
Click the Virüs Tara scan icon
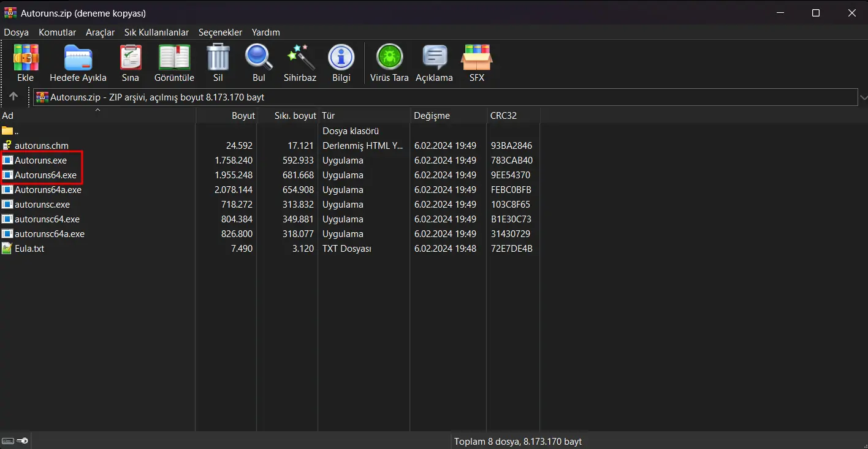tap(389, 58)
